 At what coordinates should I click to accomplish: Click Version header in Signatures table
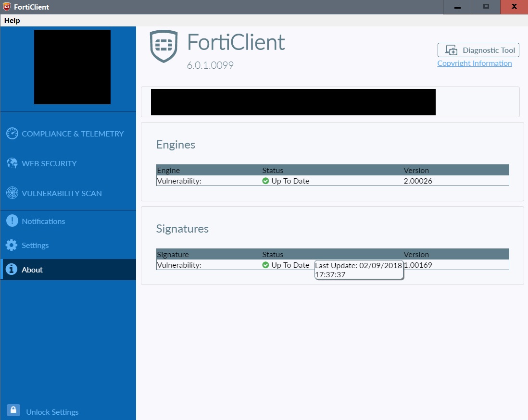[416, 254]
